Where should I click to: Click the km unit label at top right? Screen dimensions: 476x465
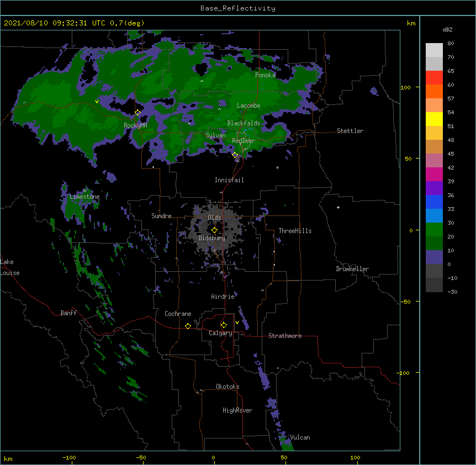[411, 23]
